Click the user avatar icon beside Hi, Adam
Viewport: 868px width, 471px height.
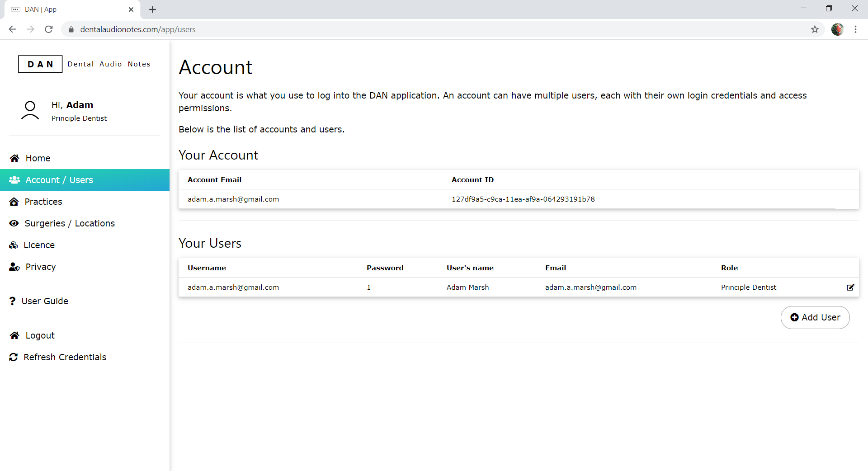click(30, 111)
